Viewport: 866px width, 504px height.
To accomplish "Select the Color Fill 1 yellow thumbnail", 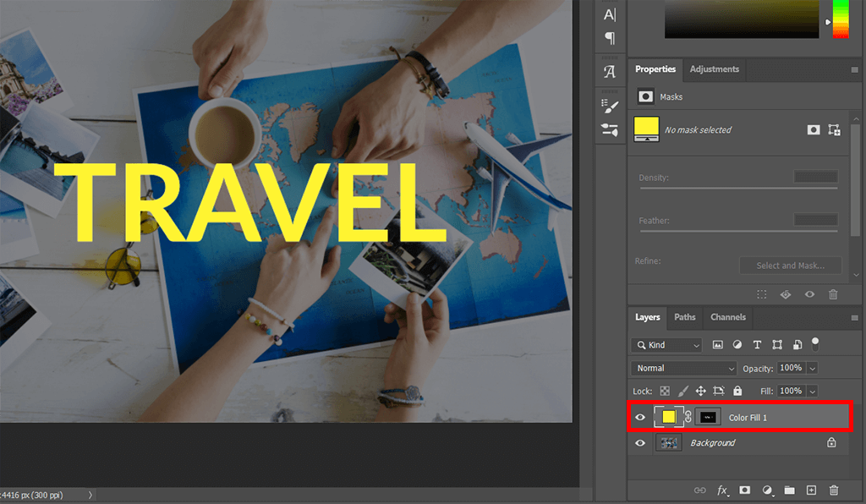I will 668,417.
